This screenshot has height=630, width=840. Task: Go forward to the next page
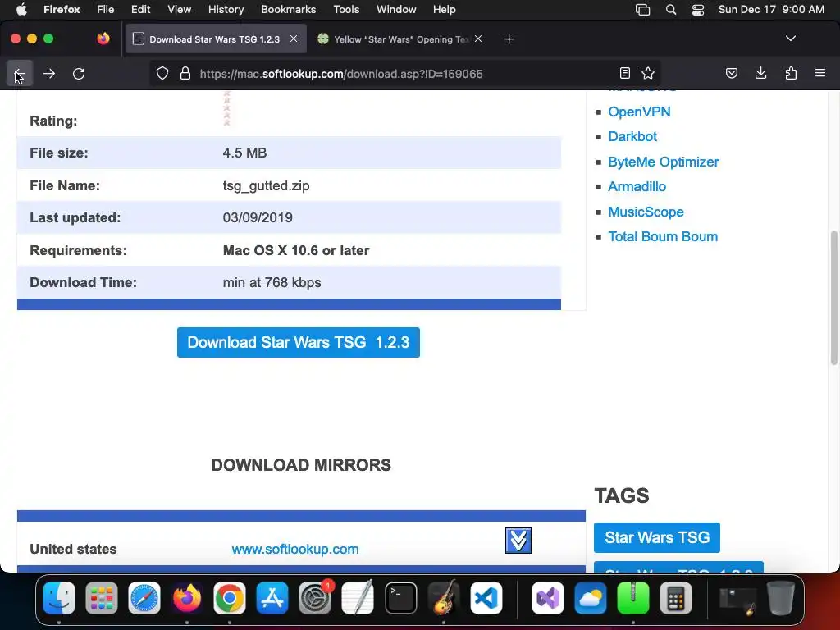49,73
